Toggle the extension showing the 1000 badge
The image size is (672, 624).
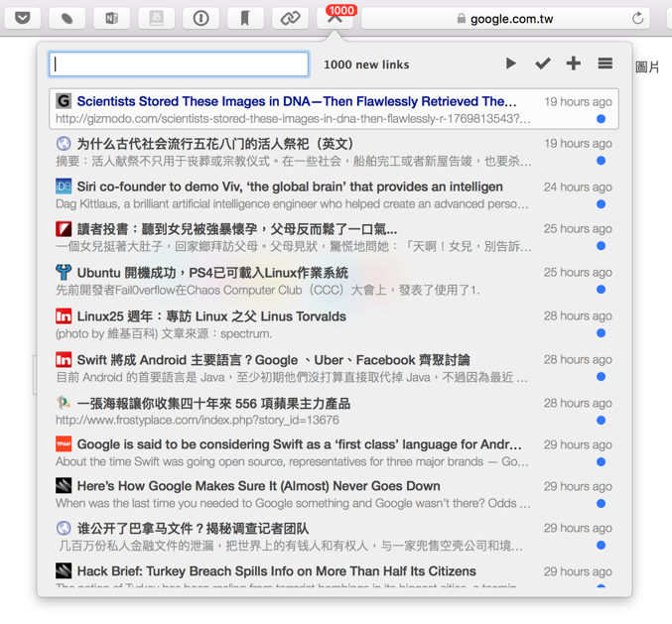335,18
